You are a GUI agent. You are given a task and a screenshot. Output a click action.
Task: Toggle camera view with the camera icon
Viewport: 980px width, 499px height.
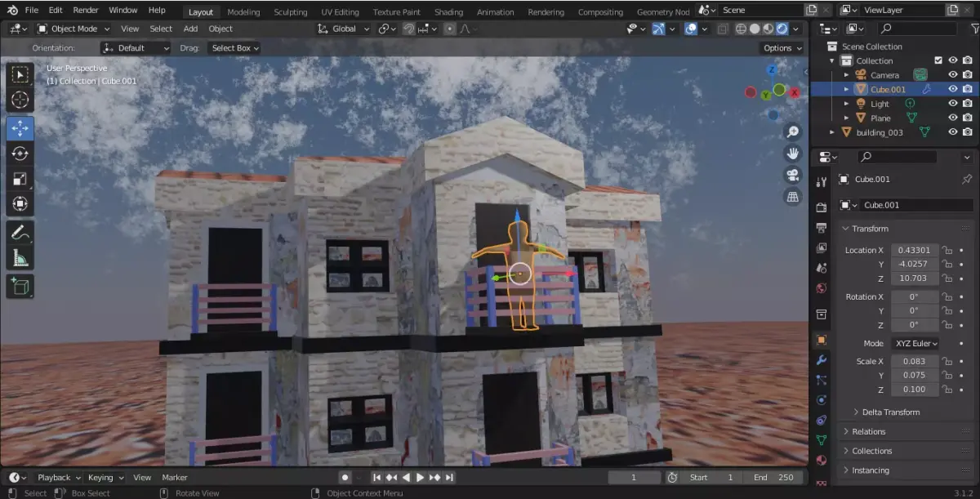tap(792, 175)
